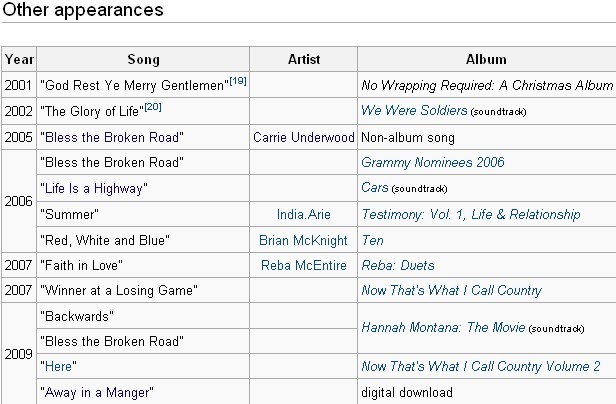The image size is (616, 404).
Task: Open the Grammy Nominees 2006 link
Action: (x=433, y=162)
